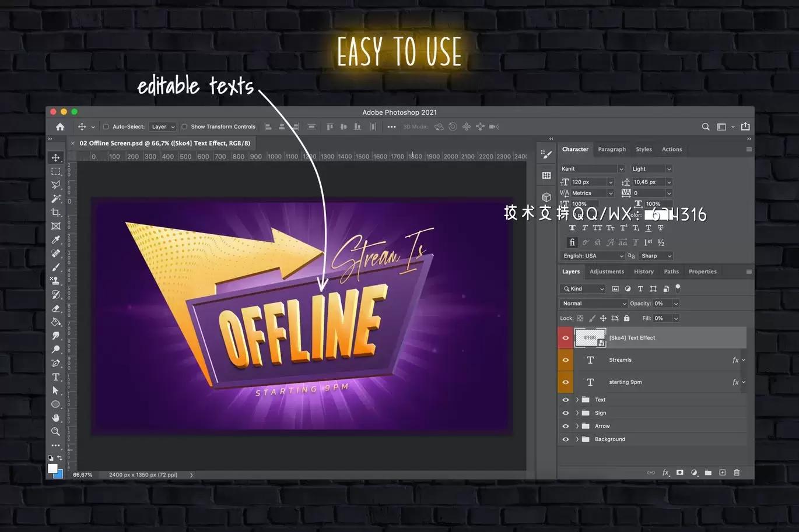This screenshot has width=799, height=532.
Task: Hide the StreamIs text layer
Action: 566,360
